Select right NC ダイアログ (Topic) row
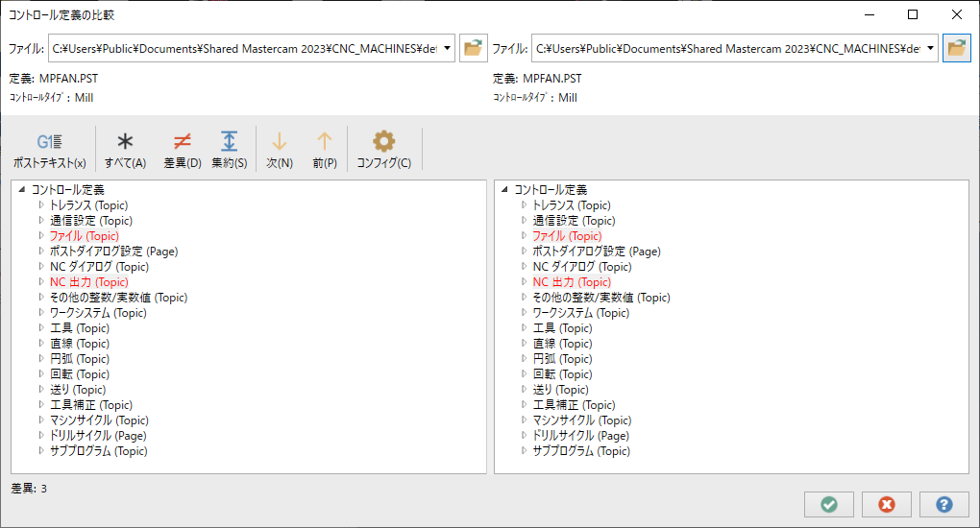The width and height of the screenshot is (980, 528). click(582, 267)
